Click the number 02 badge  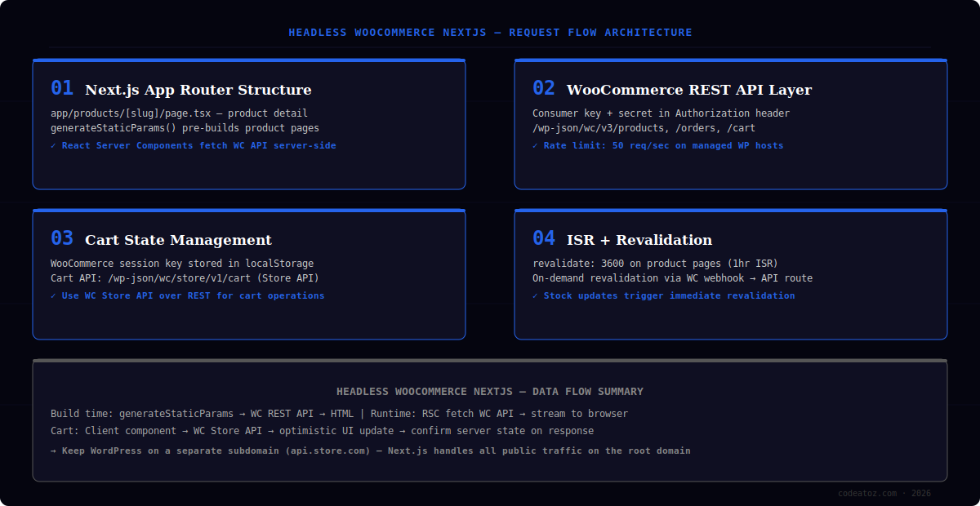pos(544,88)
